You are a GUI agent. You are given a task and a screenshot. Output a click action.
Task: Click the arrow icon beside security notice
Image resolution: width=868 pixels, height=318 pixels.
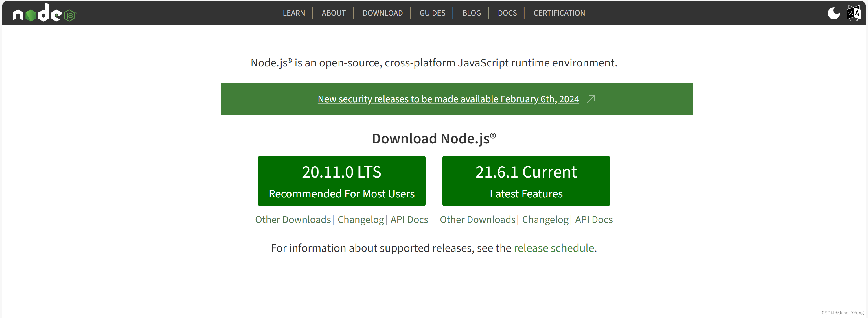pyautogui.click(x=591, y=99)
